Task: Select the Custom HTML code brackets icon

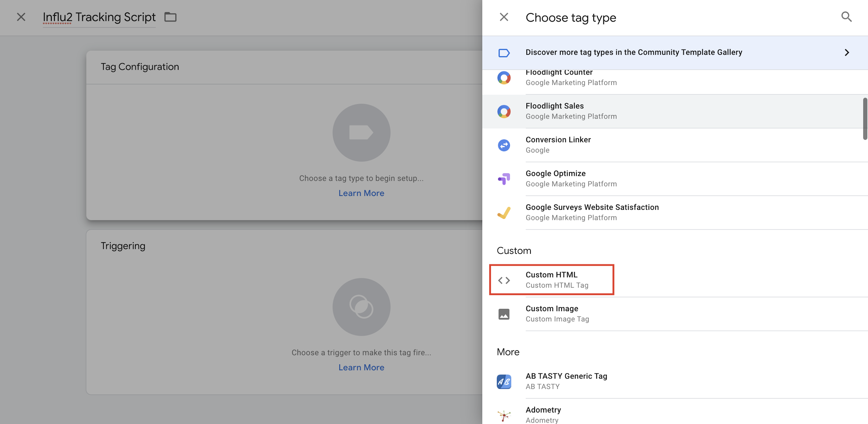Action: (504, 280)
